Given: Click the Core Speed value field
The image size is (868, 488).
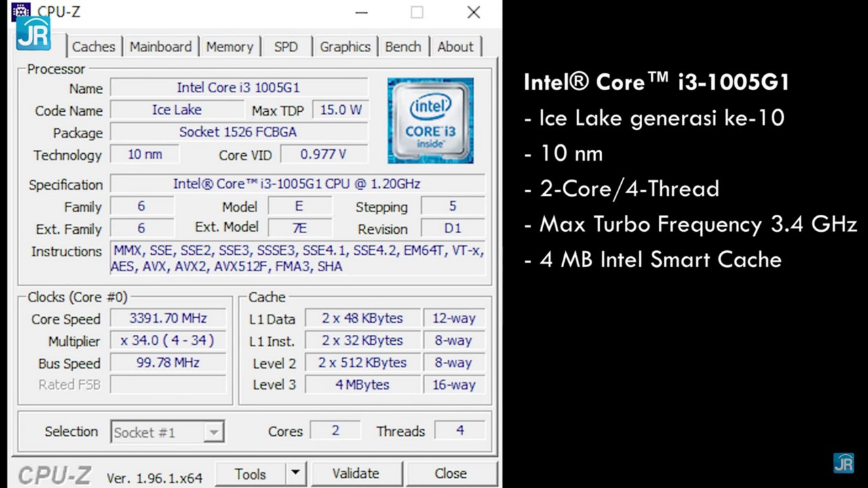Looking at the screenshot, I should [167, 318].
